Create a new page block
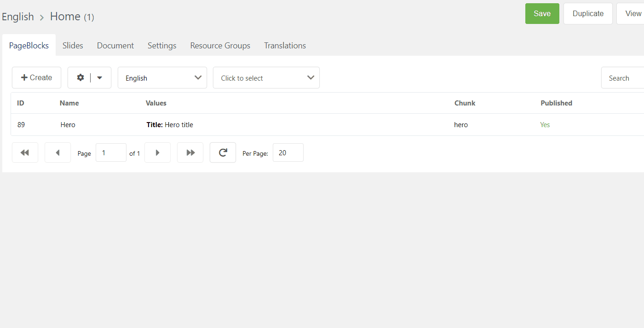 click(x=36, y=77)
